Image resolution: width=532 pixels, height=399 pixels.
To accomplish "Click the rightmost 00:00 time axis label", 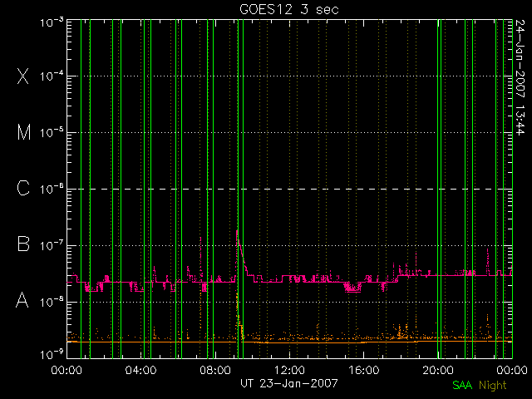I will [x=512, y=370].
